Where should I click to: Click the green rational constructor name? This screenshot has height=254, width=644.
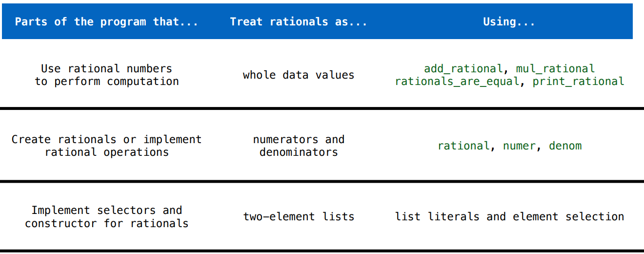(x=463, y=146)
